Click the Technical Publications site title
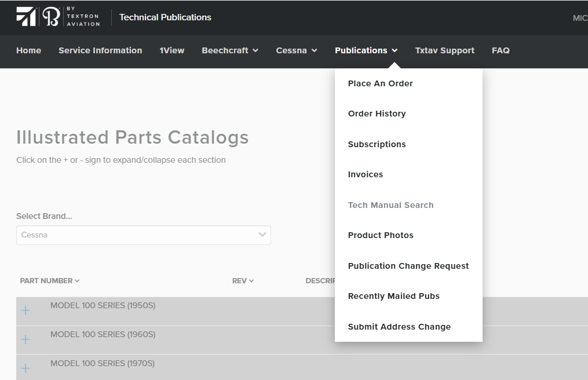588x380 pixels. (165, 17)
